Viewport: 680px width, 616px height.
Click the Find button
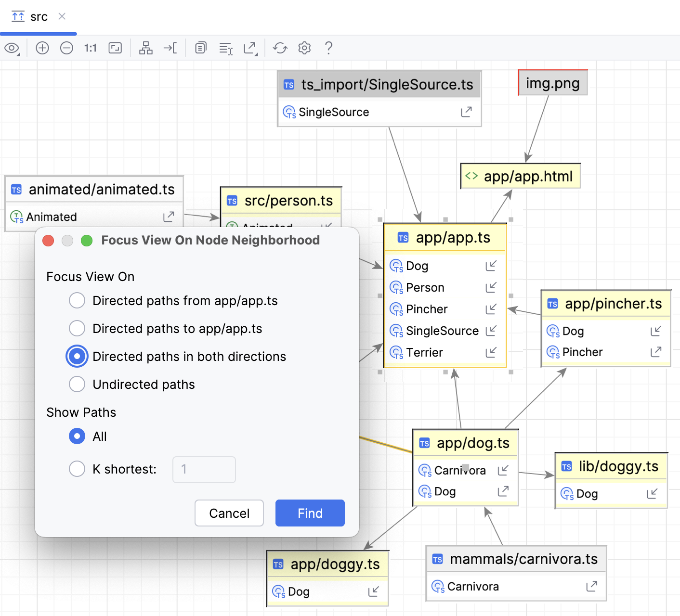coord(310,513)
